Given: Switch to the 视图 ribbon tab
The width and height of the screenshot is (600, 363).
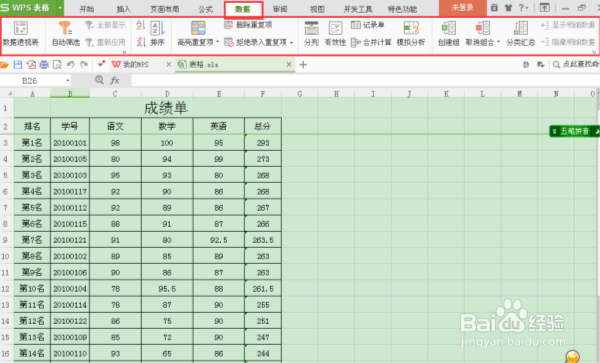Looking at the screenshot, I should point(317,9).
